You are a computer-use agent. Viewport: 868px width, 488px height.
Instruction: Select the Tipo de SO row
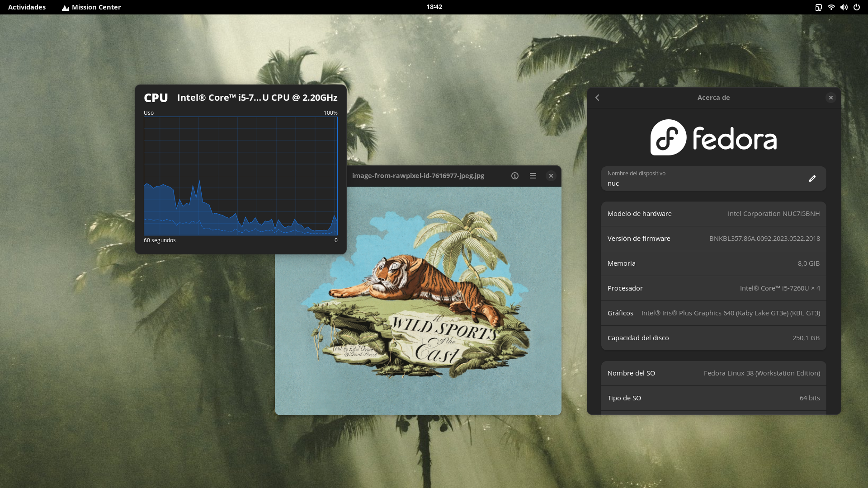click(713, 398)
